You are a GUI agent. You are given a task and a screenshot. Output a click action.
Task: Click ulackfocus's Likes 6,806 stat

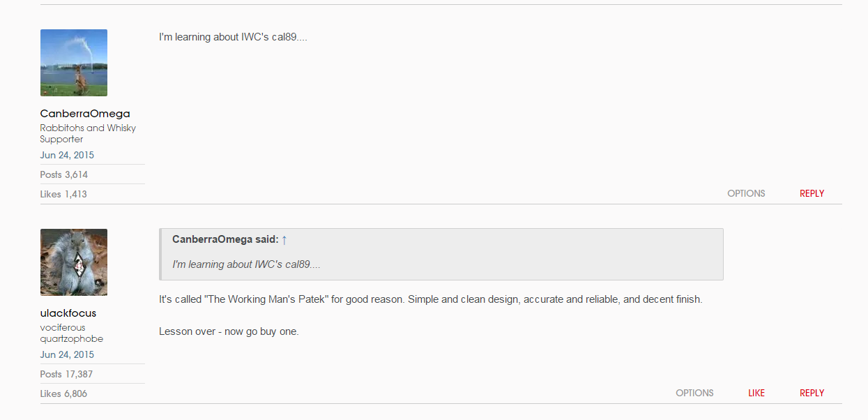pyautogui.click(x=63, y=393)
